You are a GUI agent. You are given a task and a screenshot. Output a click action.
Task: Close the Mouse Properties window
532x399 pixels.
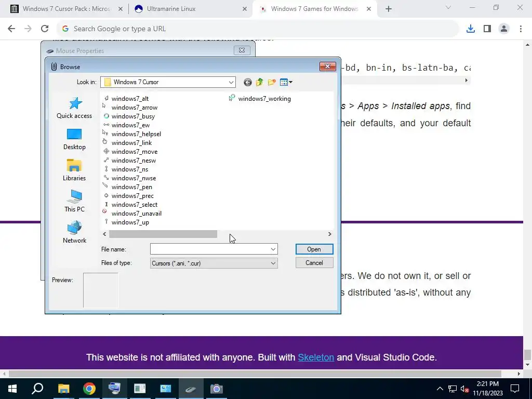242,50
